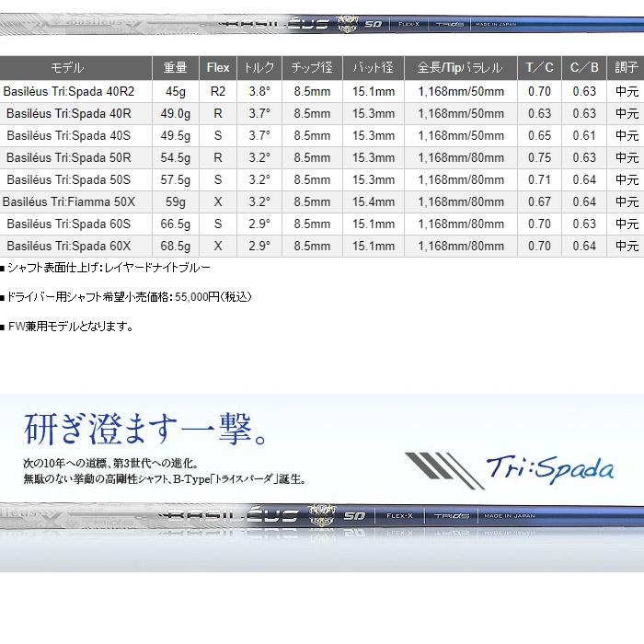Click the モデル column header
The width and height of the screenshot is (644, 644).
(x=76, y=68)
